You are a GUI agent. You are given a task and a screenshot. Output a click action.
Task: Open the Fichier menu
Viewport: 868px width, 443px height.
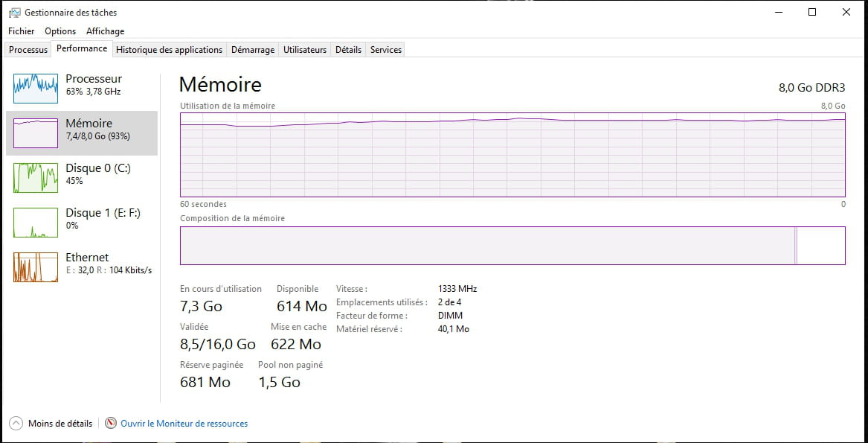[x=22, y=31]
